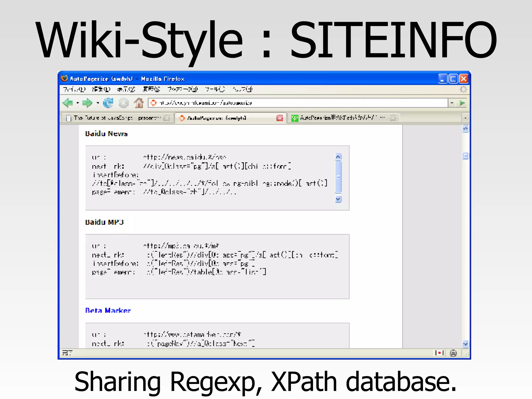
Task: Open the first menu bar item (File)
Action: coord(74,89)
